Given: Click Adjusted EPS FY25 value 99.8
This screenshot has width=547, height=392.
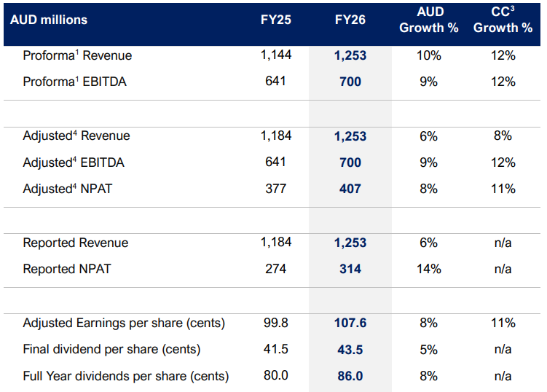Looking at the screenshot, I should click(275, 323).
